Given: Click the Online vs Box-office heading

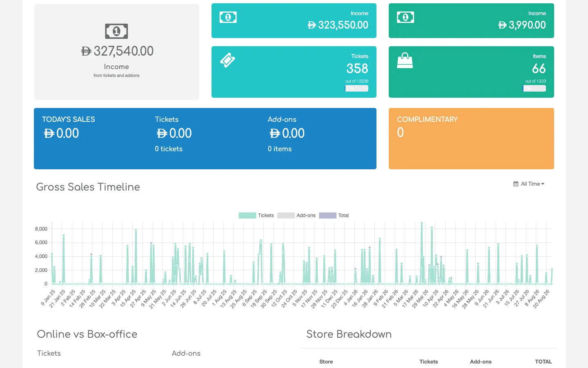Looking at the screenshot, I should [x=87, y=334].
